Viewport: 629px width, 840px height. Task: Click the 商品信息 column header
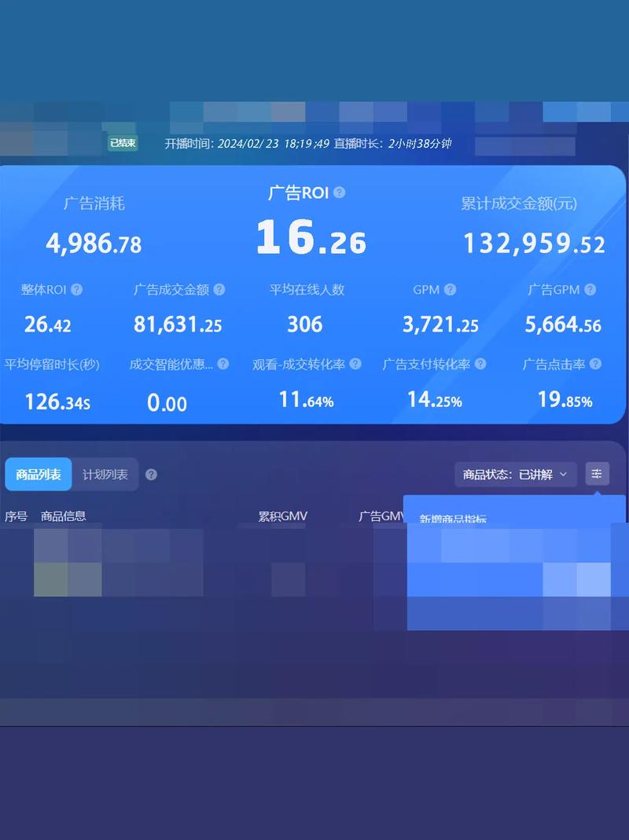[63, 516]
